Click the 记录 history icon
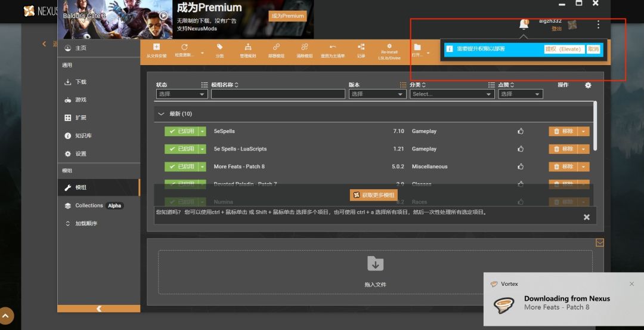This screenshot has width=644, height=330. [x=361, y=47]
